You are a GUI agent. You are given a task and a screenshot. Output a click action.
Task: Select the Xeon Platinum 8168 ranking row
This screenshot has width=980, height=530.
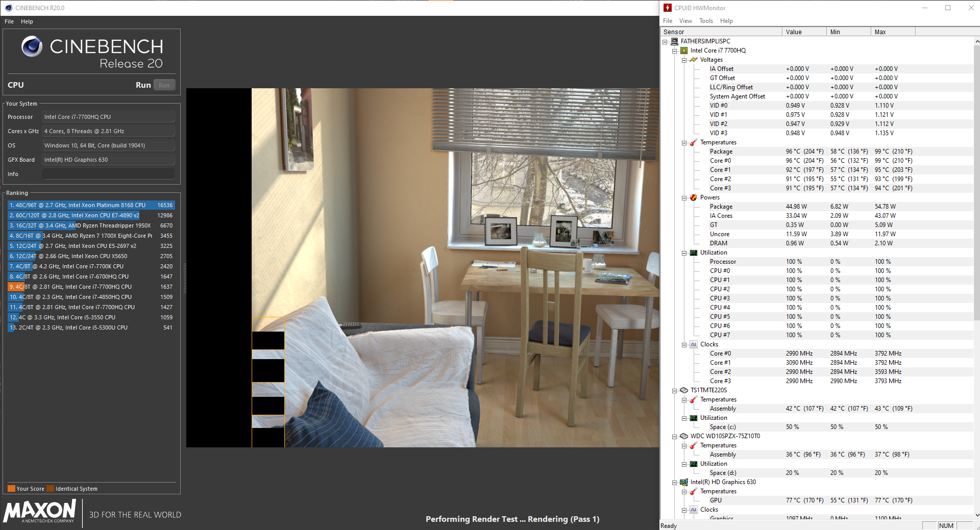click(91, 205)
